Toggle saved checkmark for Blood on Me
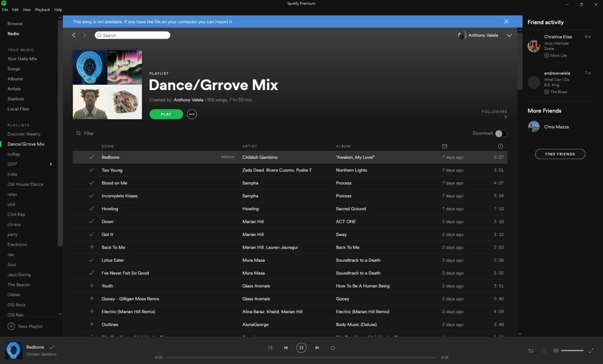 coord(92,183)
